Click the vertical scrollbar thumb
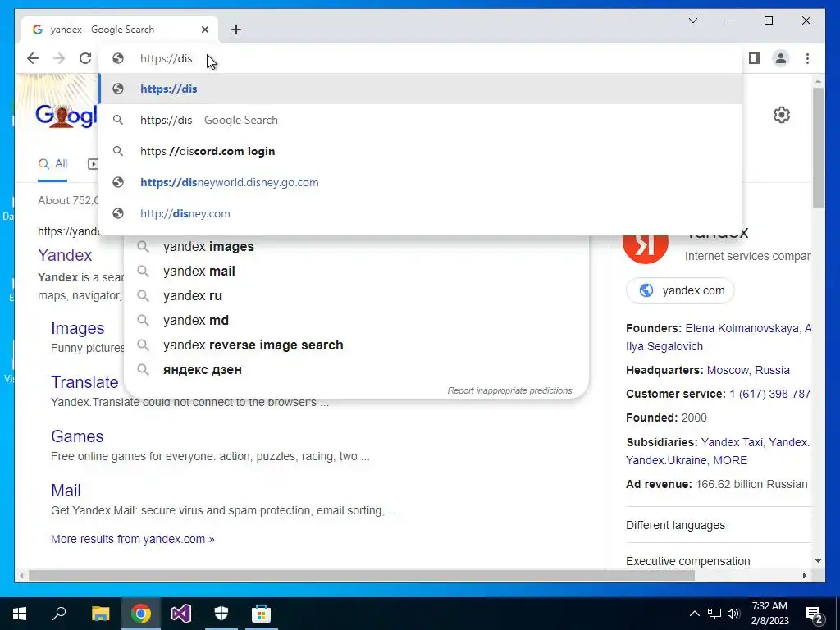 pyautogui.click(x=818, y=148)
